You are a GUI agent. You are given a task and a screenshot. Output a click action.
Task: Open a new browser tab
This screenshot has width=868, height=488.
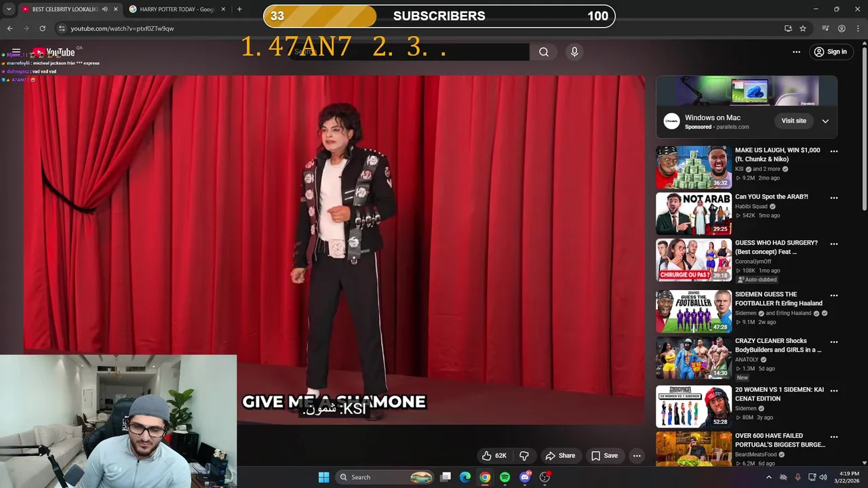coord(239,9)
